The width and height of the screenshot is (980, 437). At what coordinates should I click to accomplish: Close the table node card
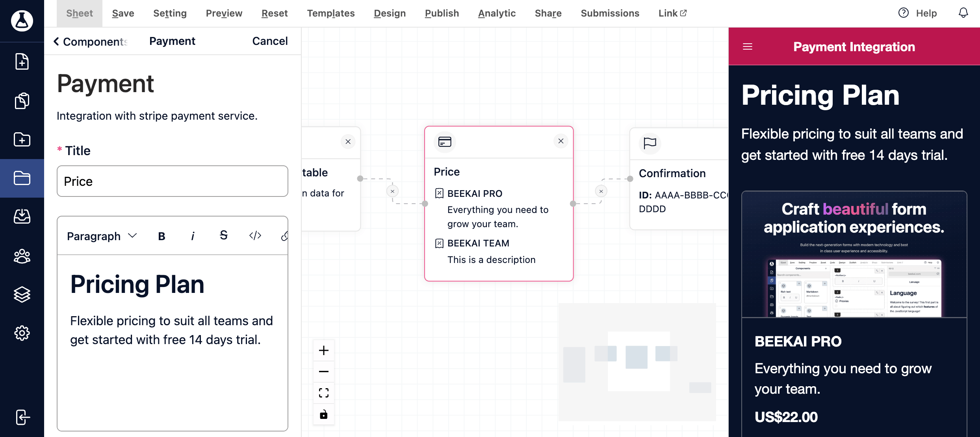(348, 142)
